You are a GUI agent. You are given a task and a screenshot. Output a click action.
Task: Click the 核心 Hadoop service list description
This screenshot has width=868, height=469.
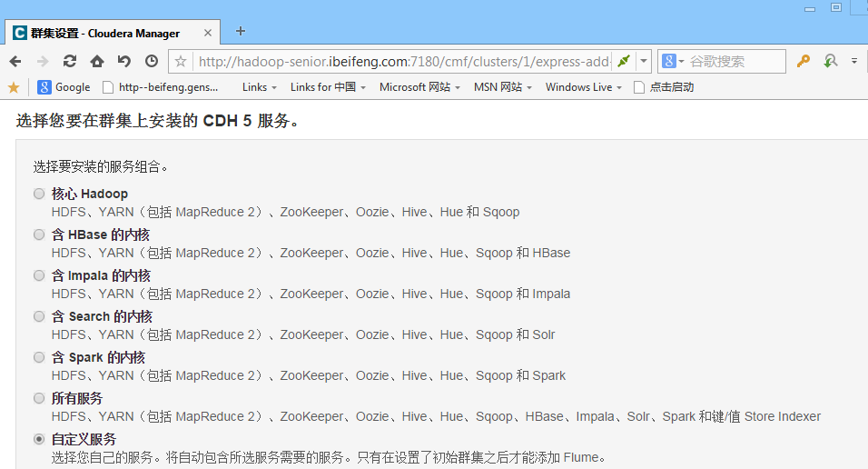pyautogui.click(x=286, y=212)
